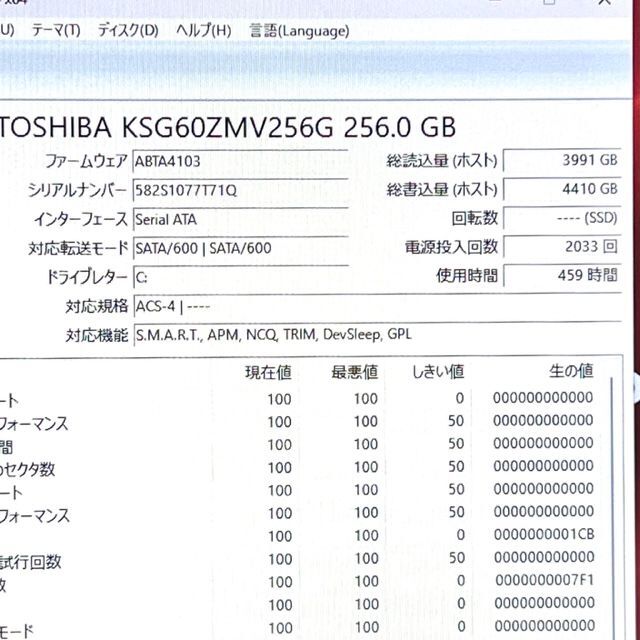Image resolution: width=640 pixels, height=640 pixels.
Task: Click the 対応転送モード label
Action: coord(78,248)
